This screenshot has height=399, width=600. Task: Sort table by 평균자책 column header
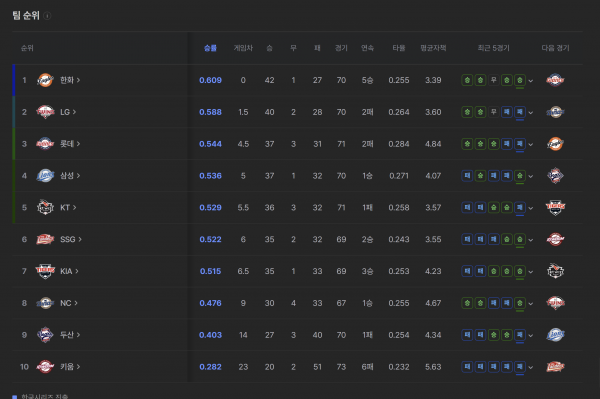[433, 48]
